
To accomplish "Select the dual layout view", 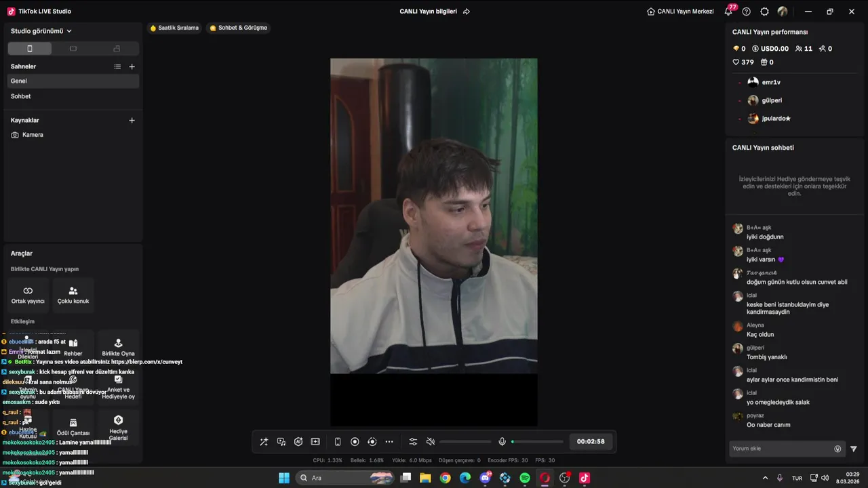I will click(x=117, y=49).
